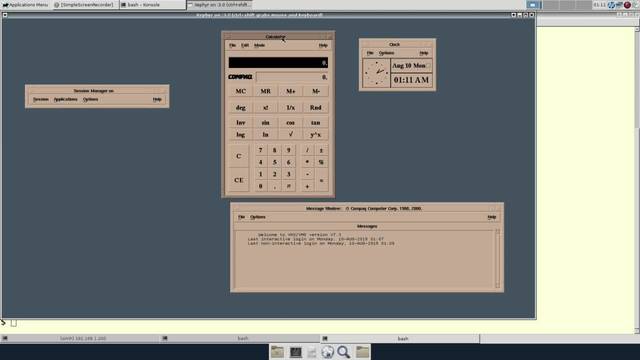Click digit 6 on the calculator keypad
This screenshot has width=640, height=360.
(288, 162)
